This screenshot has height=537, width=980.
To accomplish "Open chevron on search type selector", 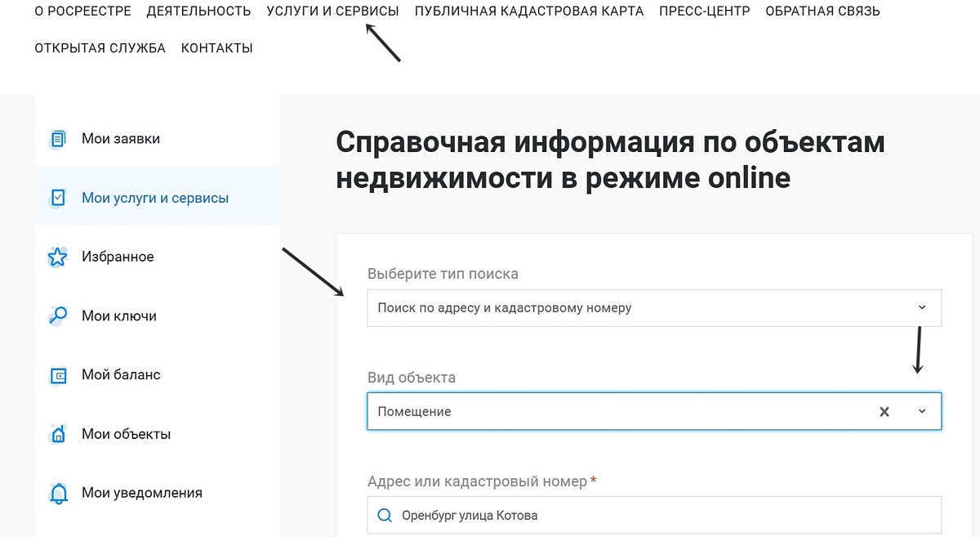I will click(x=922, y=307).
